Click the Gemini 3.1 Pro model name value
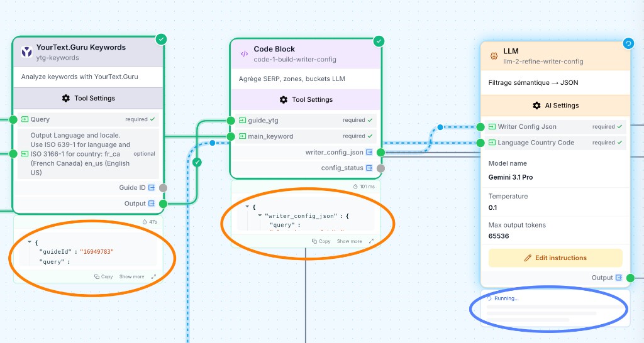Screen dimensions: 644x343 point(511,177)
